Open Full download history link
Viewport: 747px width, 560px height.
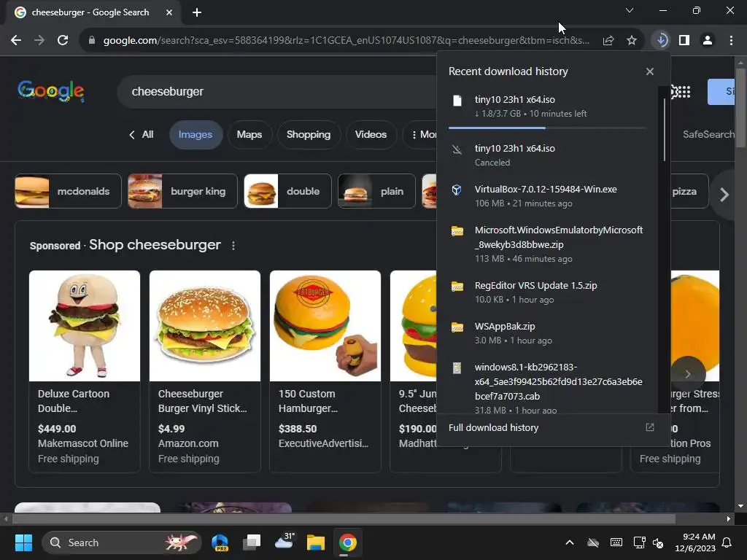(494, 427)
